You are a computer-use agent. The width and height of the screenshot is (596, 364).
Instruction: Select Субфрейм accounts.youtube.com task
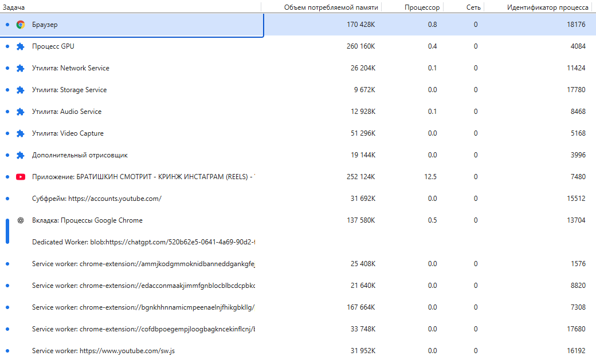coord(298,199)
